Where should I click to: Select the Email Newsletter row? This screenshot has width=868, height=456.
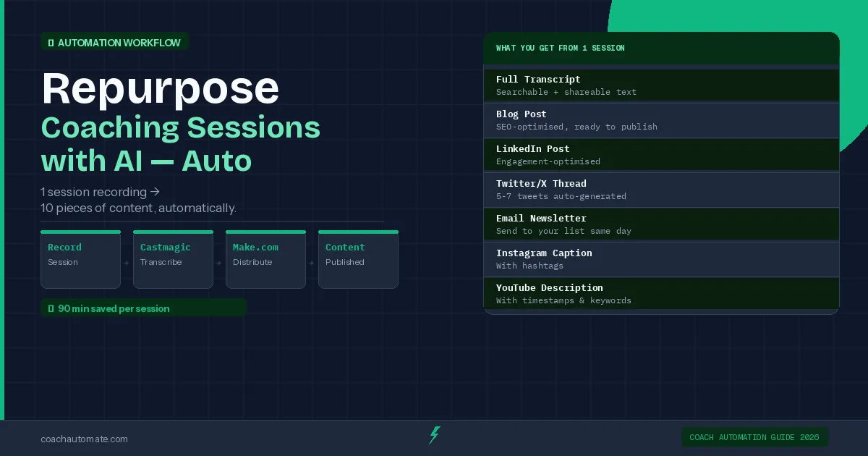click(x=661, y=224)
